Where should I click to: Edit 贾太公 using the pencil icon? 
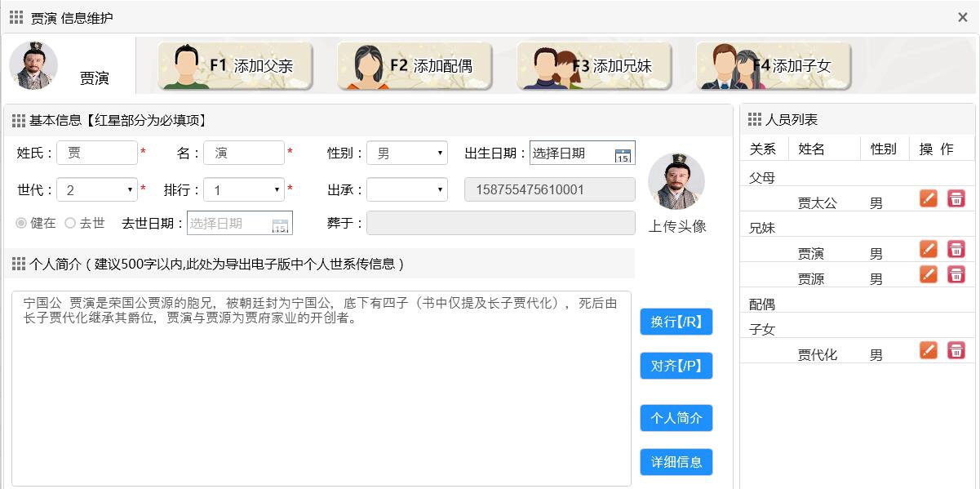click(x=928, y=198)
